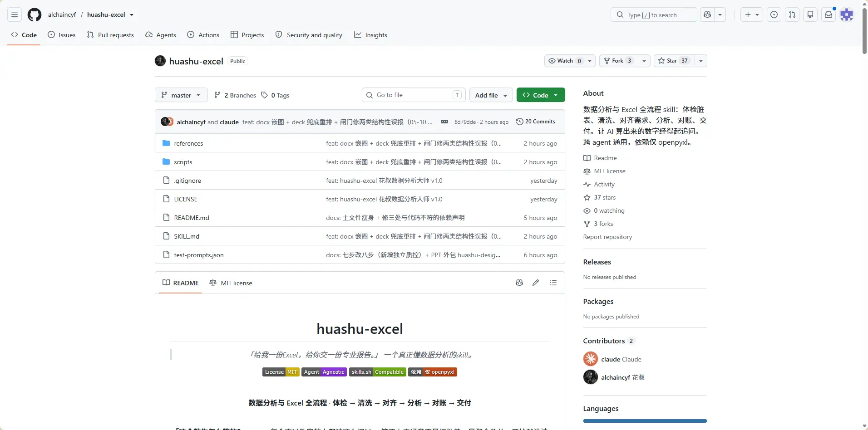Viewport: 868px width, 430px height.
Task: Click the alchaincyf contributor avatar
Action: [591, 377]
